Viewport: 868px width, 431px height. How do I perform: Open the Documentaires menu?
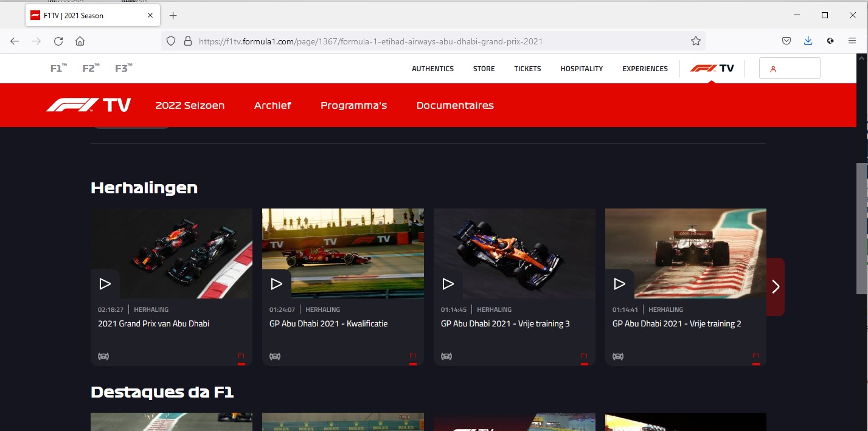coord(455,105)
